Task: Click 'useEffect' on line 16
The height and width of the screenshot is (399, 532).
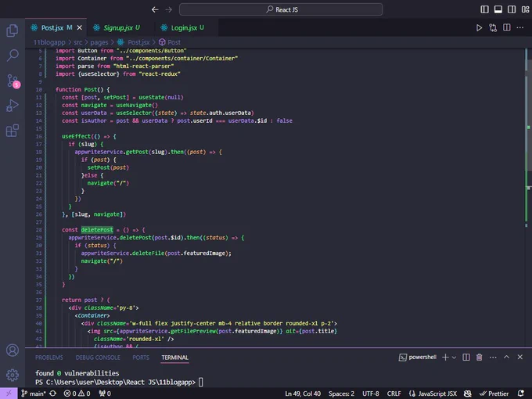Action: coord(76,136)
